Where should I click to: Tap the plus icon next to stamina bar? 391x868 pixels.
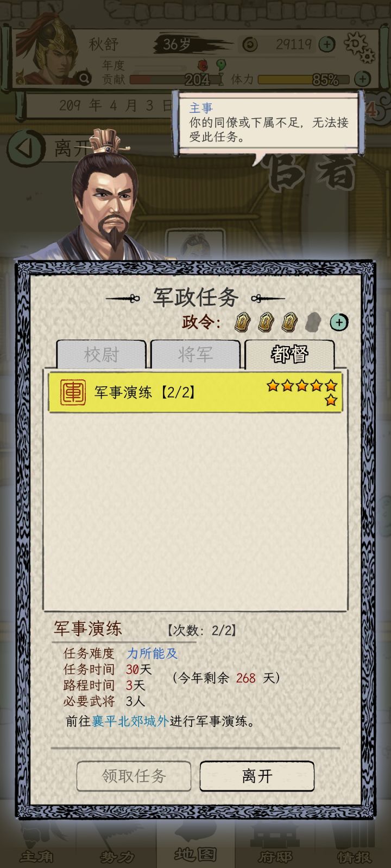click(x=362, y=79)
